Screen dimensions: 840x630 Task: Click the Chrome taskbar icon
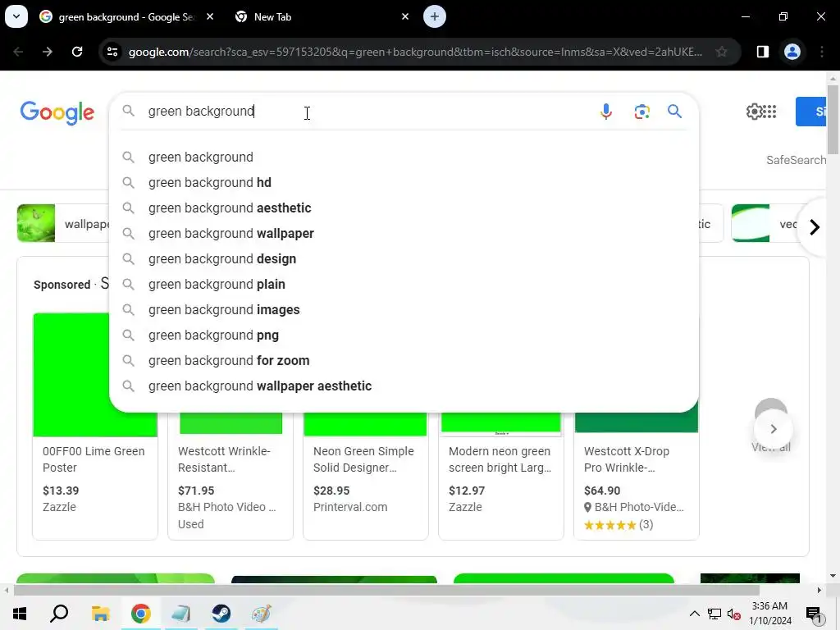point(141,614)
